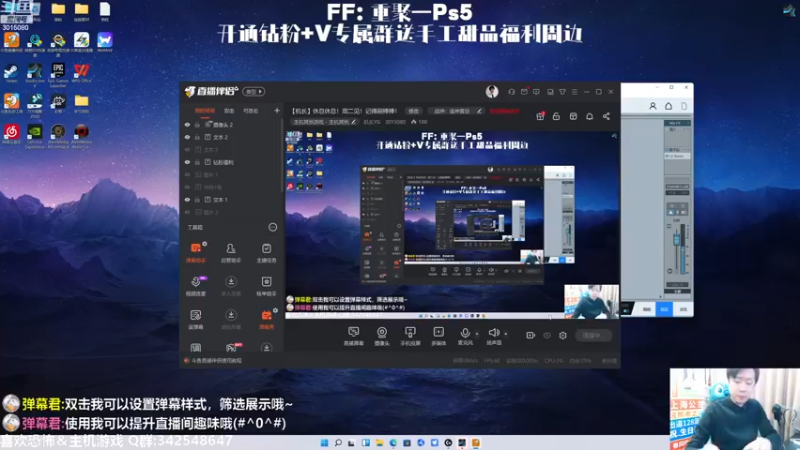Open the share icon in stream header
Image resolution: width=800 pixels, height=450 pixels.
(x=606, y=116)
